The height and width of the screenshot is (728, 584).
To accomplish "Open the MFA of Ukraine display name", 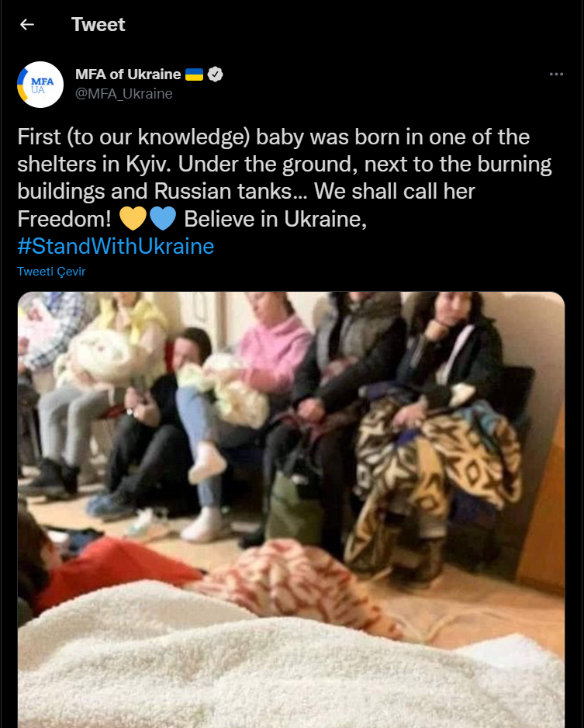I will (128, 75).
